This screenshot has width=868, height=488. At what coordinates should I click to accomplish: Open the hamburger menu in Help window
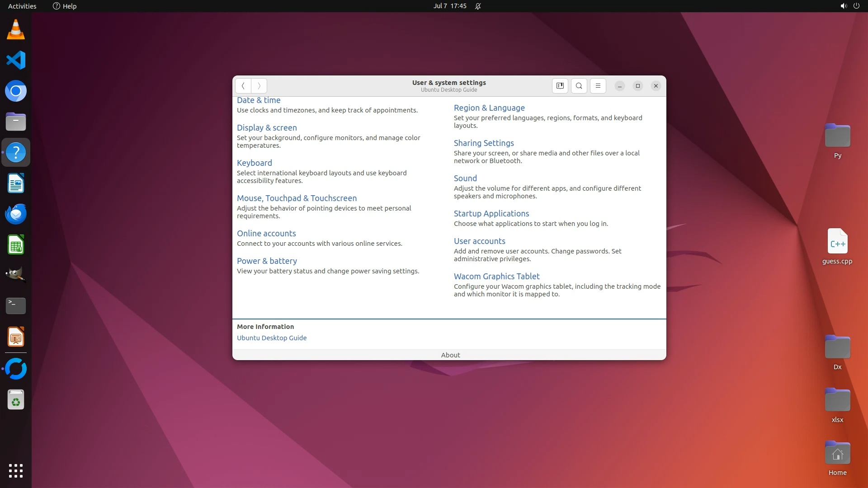point(598,86)
